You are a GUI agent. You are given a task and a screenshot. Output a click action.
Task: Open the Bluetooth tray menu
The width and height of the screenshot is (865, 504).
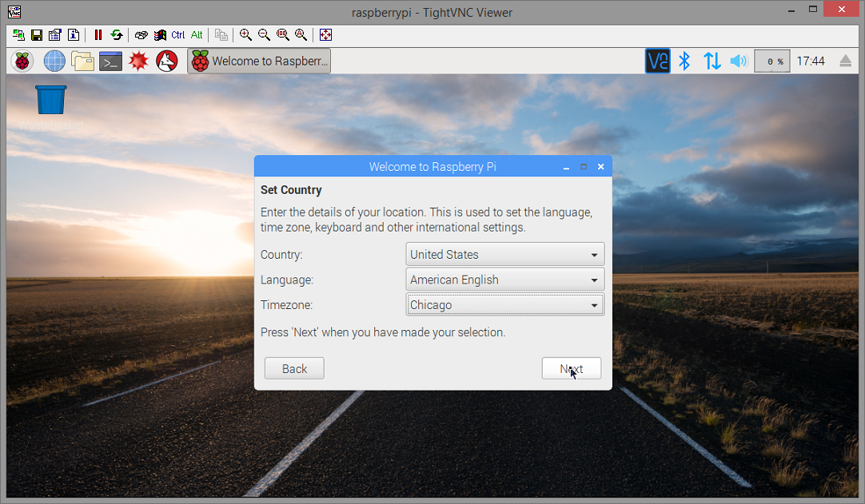tap(684, 62)
